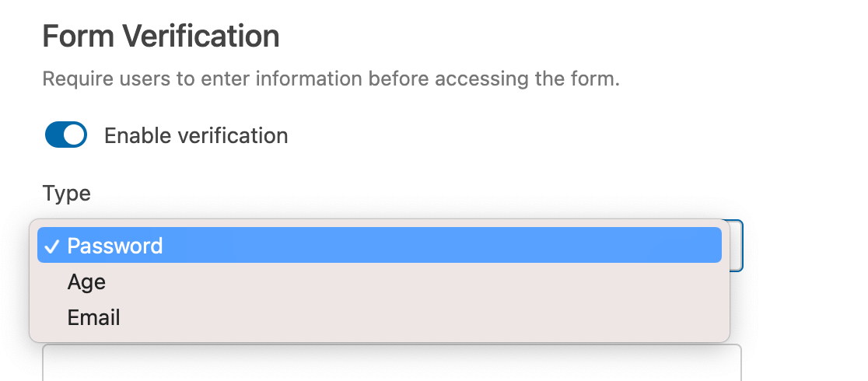The image size is (868, 381).
Task: Click the Type field label
Action: pos(66,193)
